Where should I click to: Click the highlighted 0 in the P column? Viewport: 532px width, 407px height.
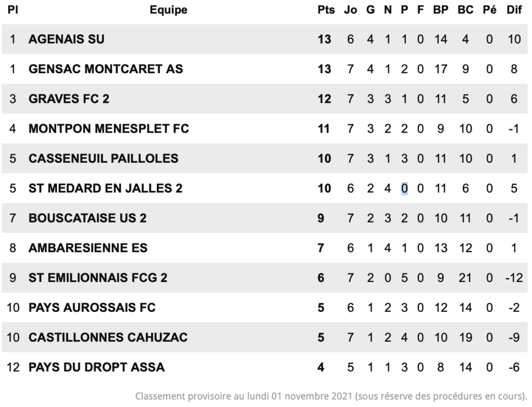click(404, 188)
